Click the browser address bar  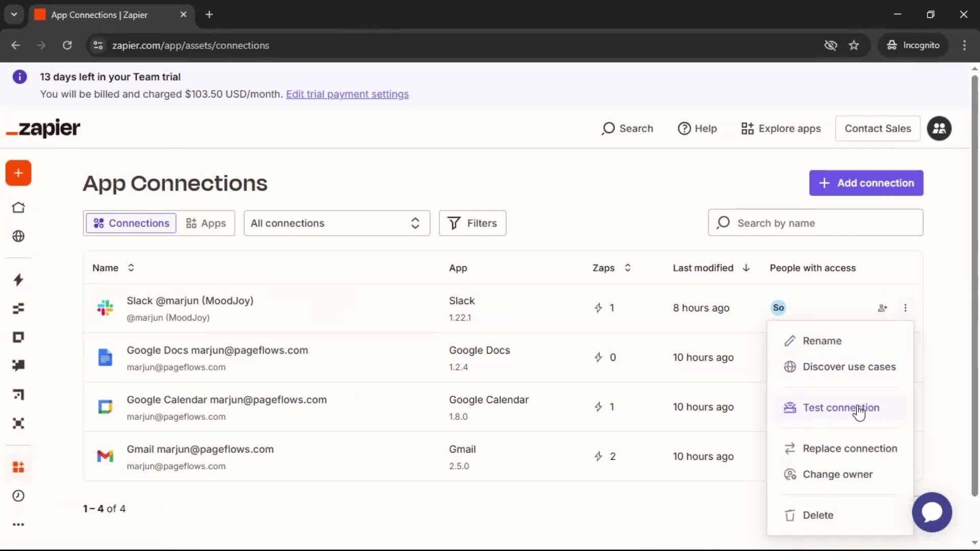click(454, 45)
